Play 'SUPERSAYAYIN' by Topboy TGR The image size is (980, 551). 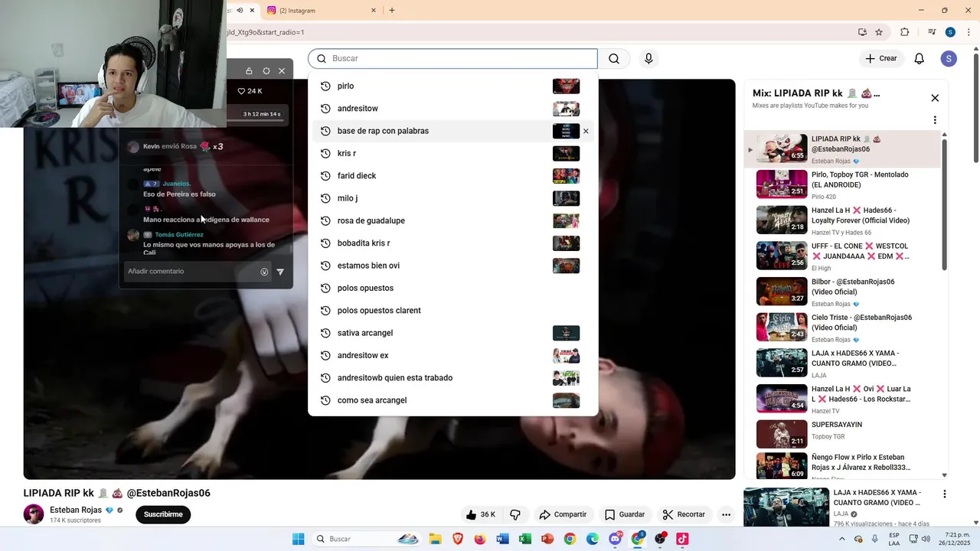[842, 435]
